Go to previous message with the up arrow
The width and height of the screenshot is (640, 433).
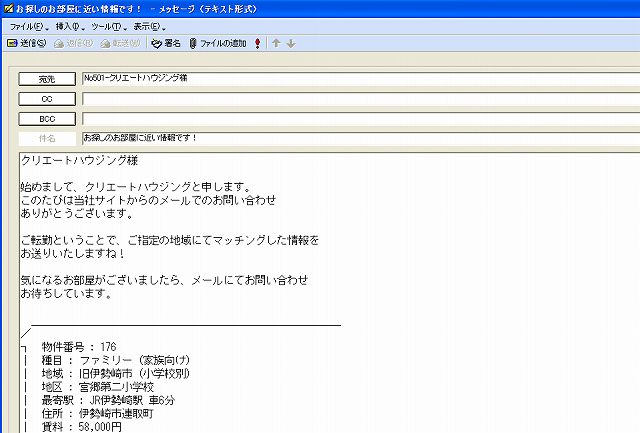276,43
